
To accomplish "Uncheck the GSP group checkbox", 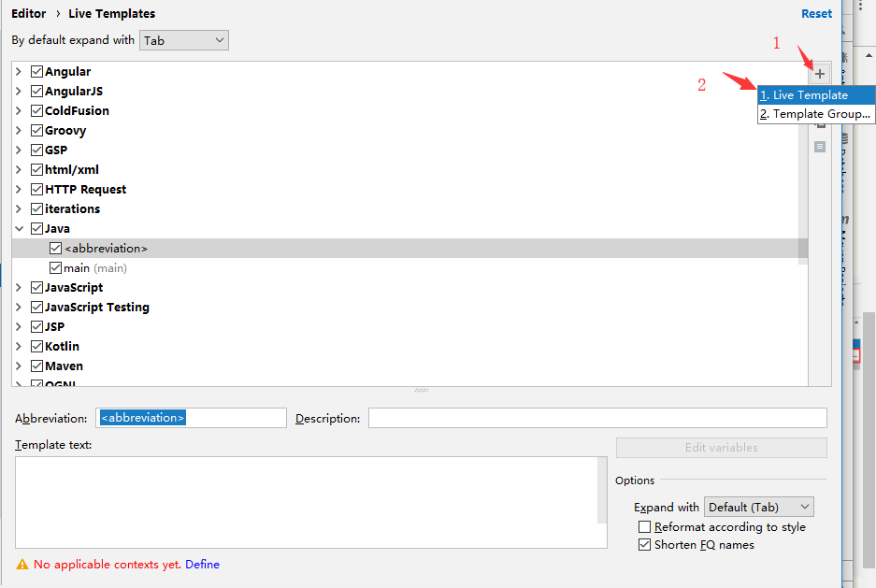I will (x=36, y=151).
